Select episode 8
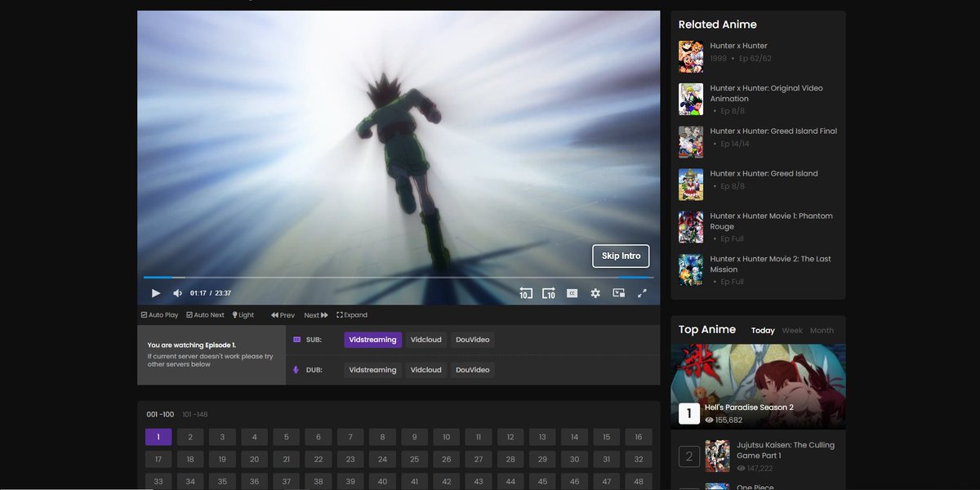 [382, 437]
